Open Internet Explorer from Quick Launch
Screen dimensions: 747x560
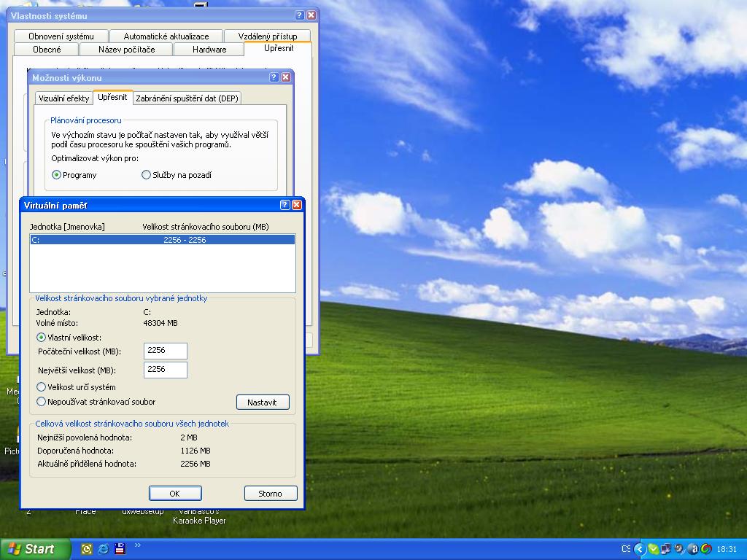pyautogui.click(x=104, y=549)
